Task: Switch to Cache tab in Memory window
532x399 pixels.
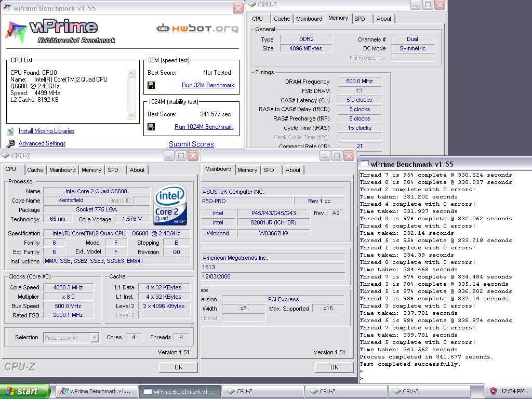Action: [282, 19]
